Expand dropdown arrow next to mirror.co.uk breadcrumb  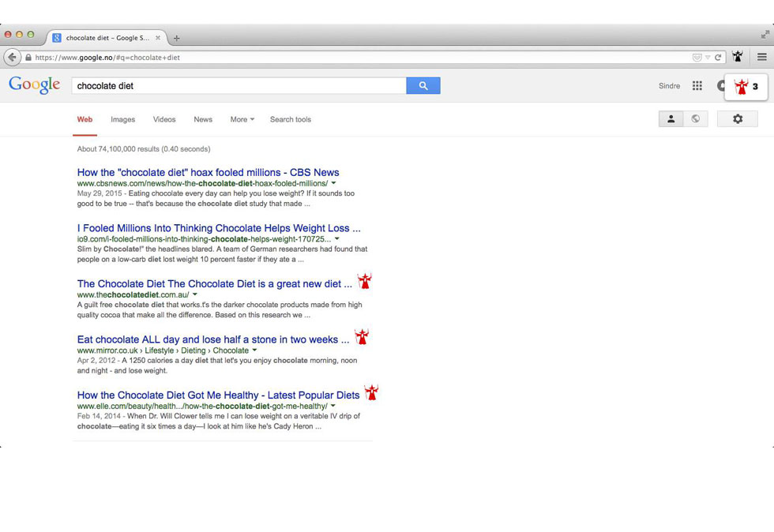coord(254,350)
